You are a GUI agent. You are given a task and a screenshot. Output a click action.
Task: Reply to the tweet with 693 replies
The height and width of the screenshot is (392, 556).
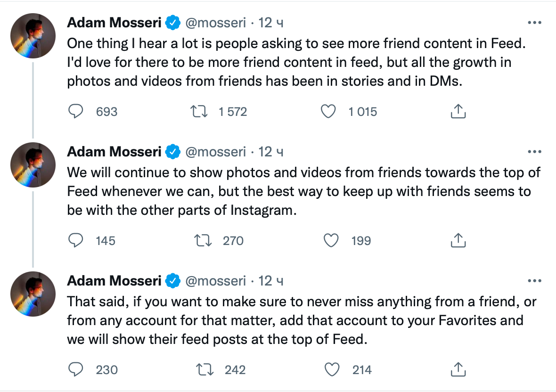click(x=76, y=111)
